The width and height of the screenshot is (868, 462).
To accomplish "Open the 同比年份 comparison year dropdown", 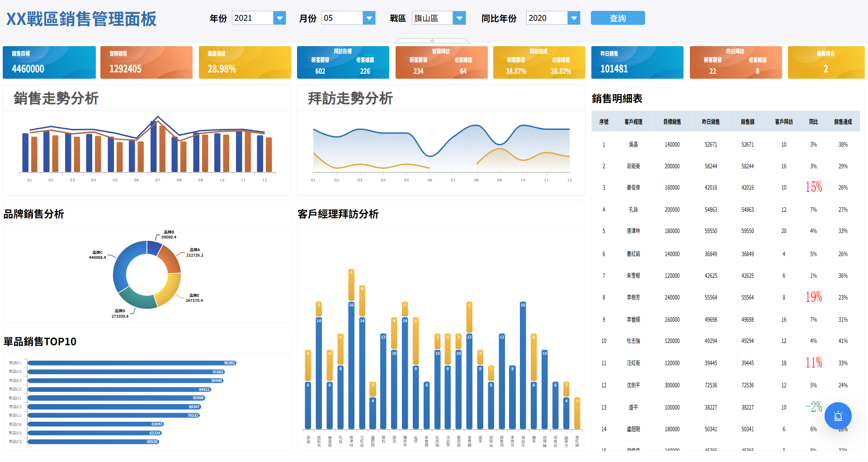I will click(x=574, y=18).
